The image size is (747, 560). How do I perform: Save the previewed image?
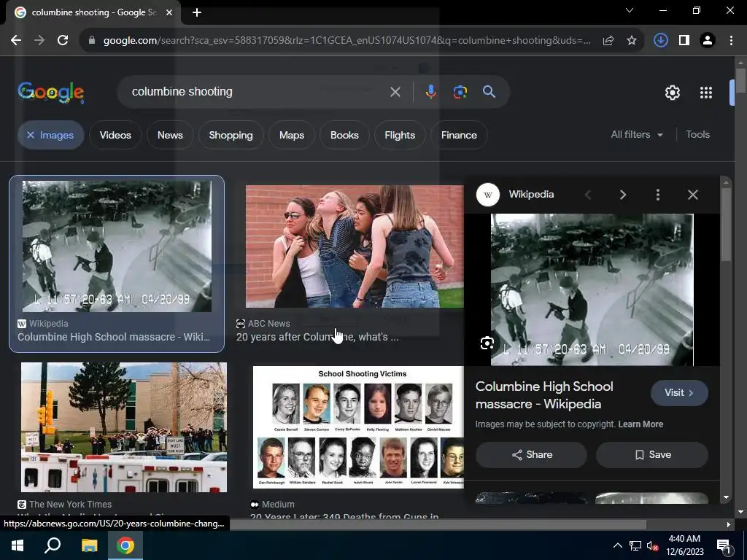(651, 455)
